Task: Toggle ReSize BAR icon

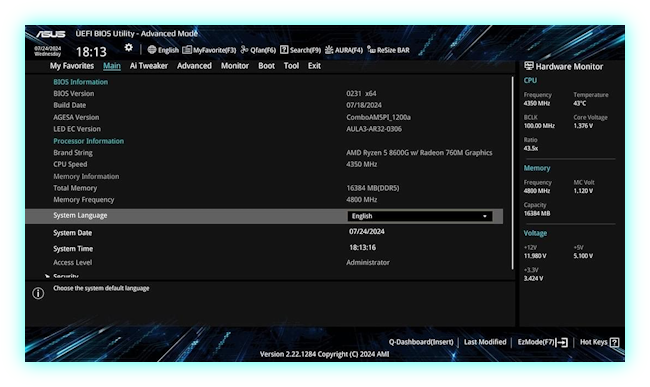Action: [371, 50]
